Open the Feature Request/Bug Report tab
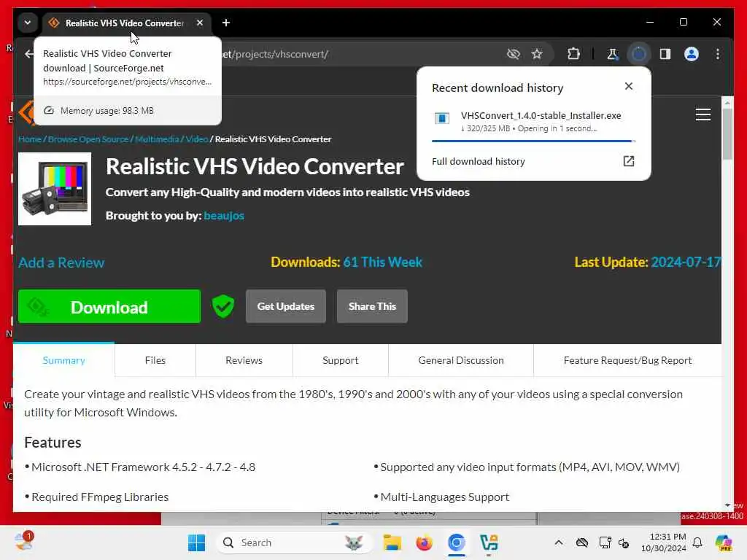 coord(627,360)
